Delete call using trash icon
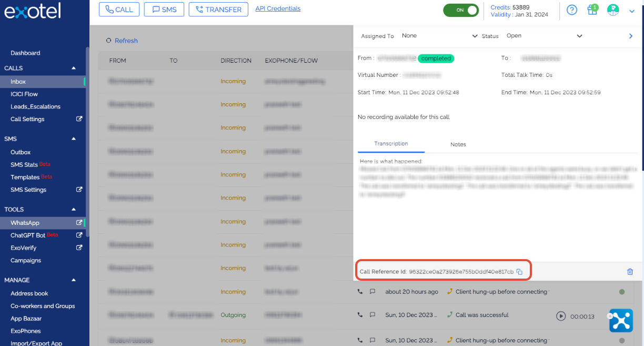 click(630, 272)
